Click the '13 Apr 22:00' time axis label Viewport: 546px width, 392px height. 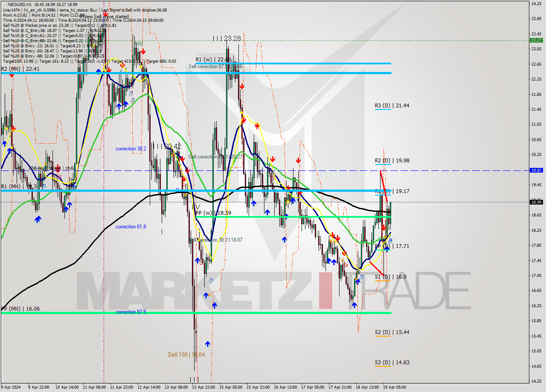(x=203, y=387)
